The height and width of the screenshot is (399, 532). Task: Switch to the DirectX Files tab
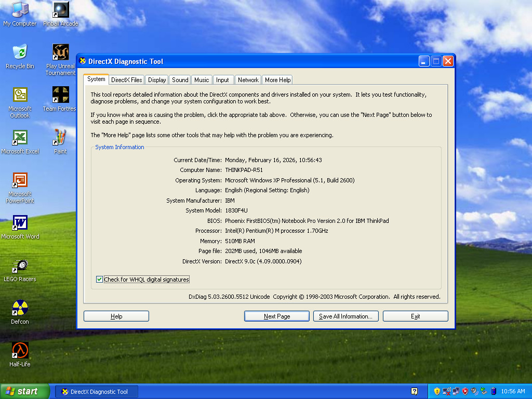127,80
